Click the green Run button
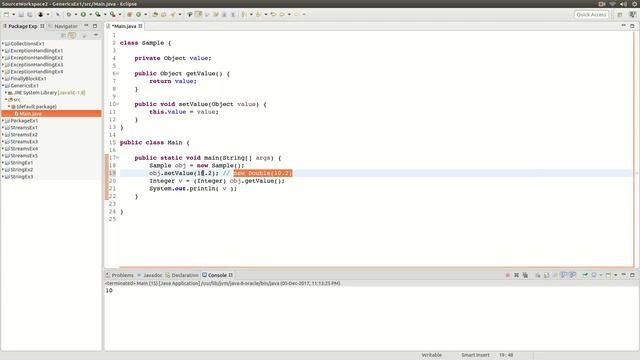 click(x=83, y=14)
